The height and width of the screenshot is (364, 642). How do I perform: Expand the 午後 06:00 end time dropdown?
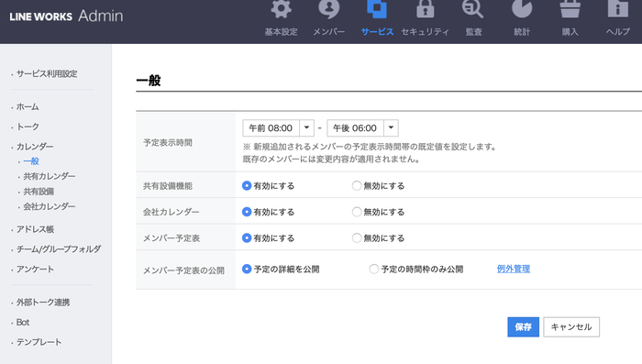[x=391, y=128]
